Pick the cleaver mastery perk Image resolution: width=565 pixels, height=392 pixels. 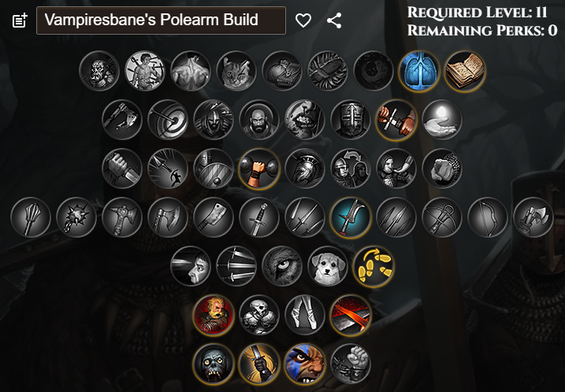click(214, 217)
